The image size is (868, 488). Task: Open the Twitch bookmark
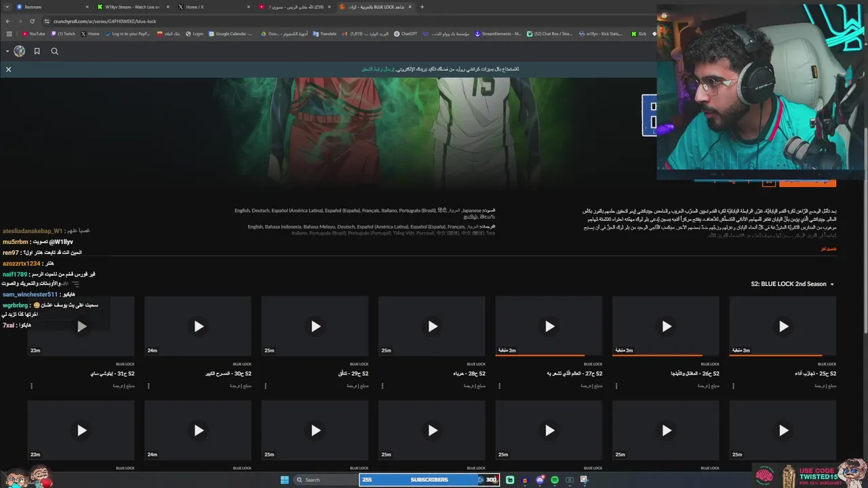63,34
